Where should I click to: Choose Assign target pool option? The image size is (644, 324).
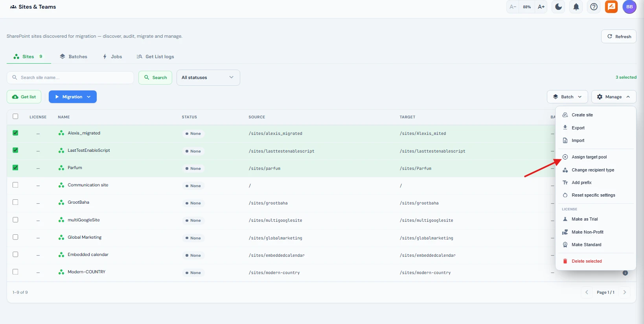[596, 157]
